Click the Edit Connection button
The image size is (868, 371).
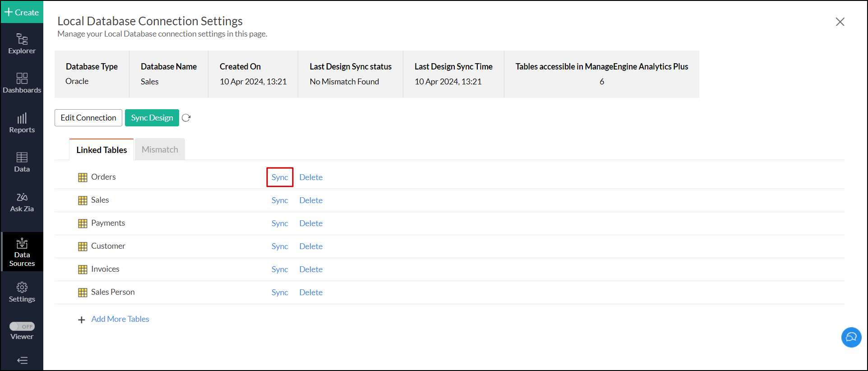88,118
